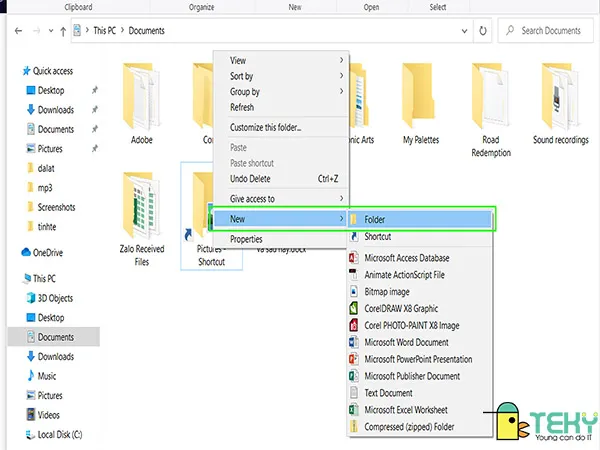Choose Compressed (zipped) Folder option
600x450 pixels.
coord(409,427)
